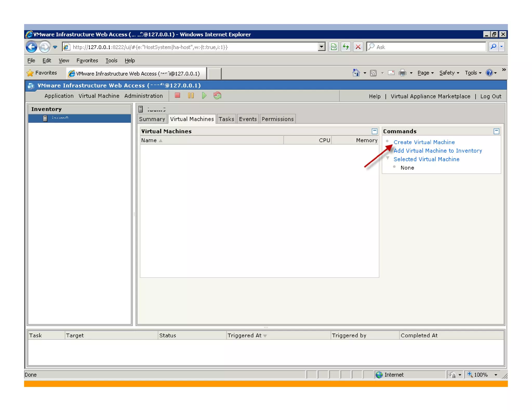Click the Reset virtual machine icon
Image resolution: width=532 pixels, height=411 pixels.
point(217,96)
